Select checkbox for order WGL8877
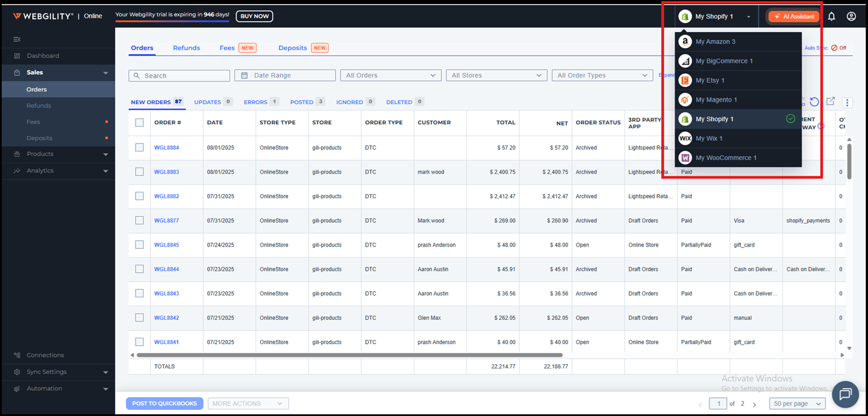This screenshot has height=416, width=868. [x=140, y=221]
